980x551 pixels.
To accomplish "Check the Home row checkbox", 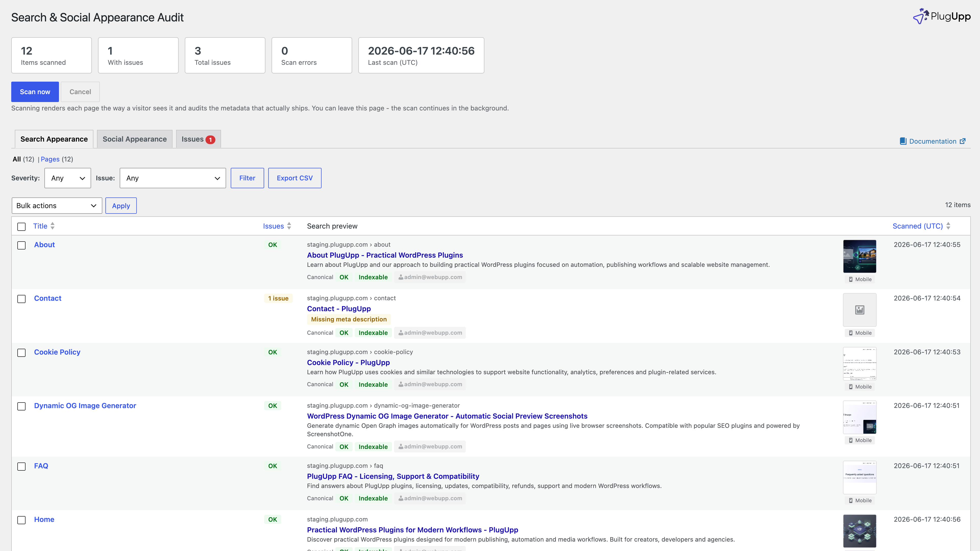I will (21, 520).
